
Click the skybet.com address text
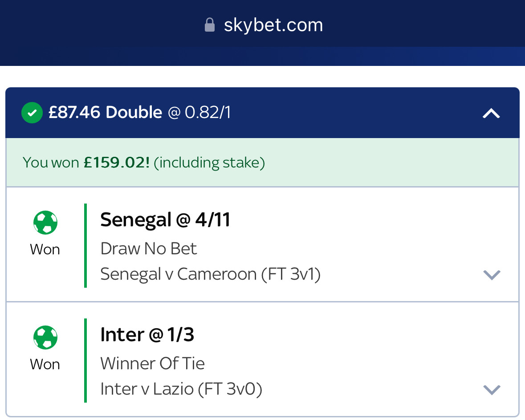pos(273,25)
